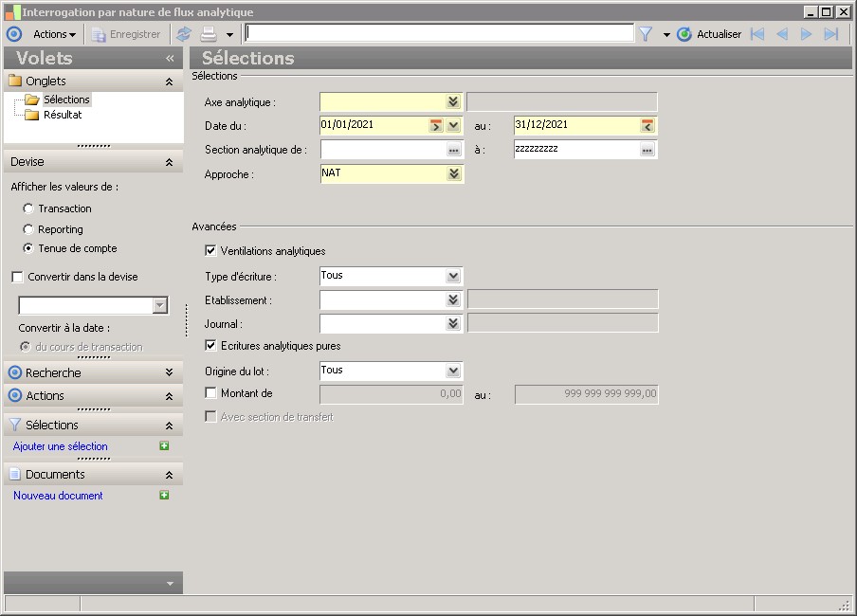Select the Transaction radio button

click(x=28, y=208)
